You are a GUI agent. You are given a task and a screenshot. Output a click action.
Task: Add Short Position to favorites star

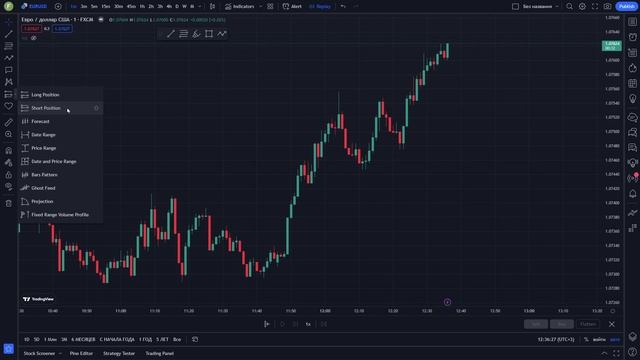pos(96,108)
